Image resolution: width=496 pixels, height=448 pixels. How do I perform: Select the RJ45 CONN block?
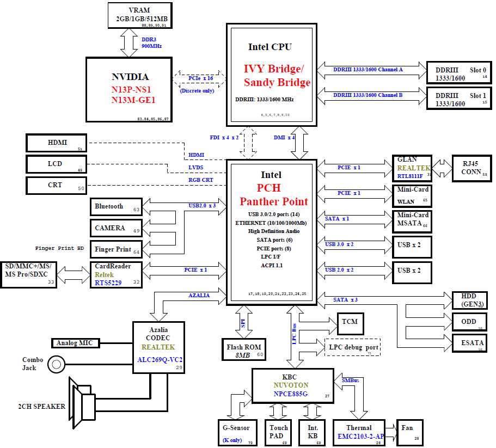click(x=471, y=168)
